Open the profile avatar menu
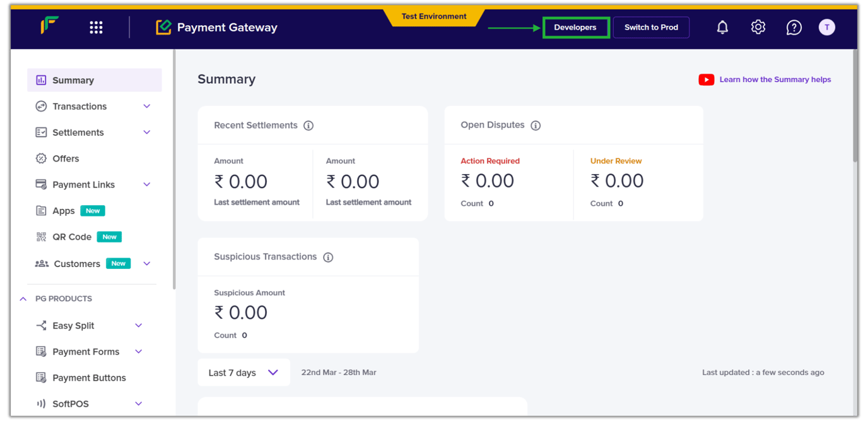The width and height of the screenshot is (868, 421). (x=827, y=27)
